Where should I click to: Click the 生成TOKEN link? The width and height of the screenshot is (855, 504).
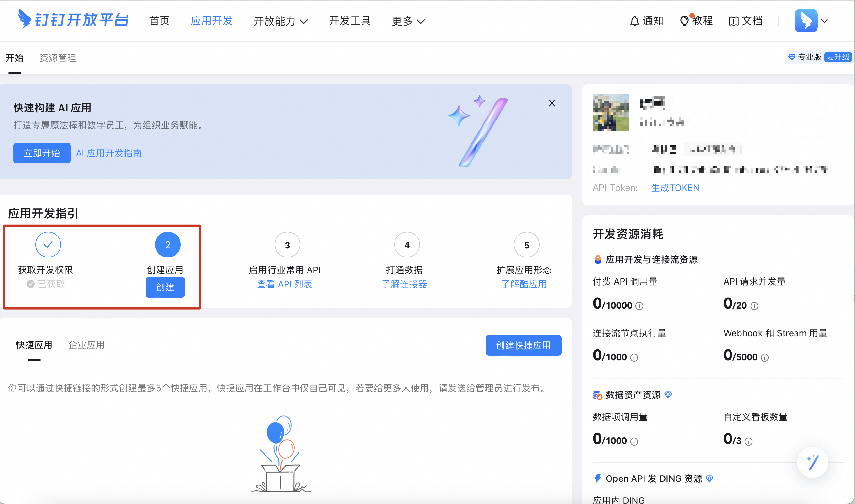pyautogui.click(x=675, y=188)
